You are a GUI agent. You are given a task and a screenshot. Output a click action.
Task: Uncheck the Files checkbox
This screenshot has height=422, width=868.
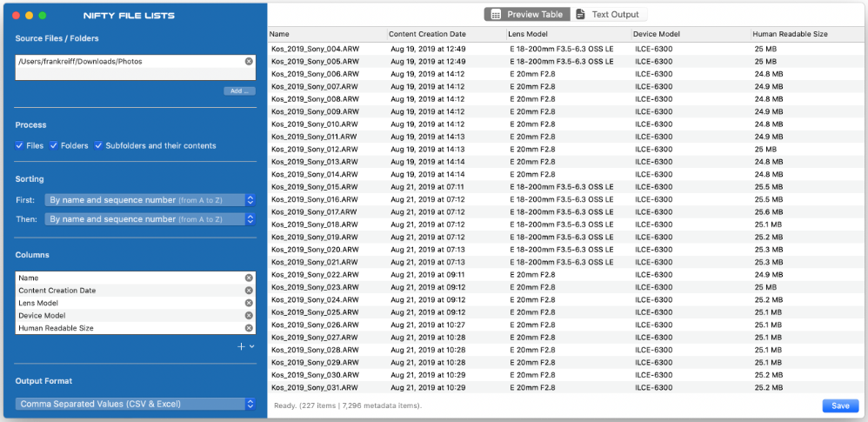tap(20, 145)
